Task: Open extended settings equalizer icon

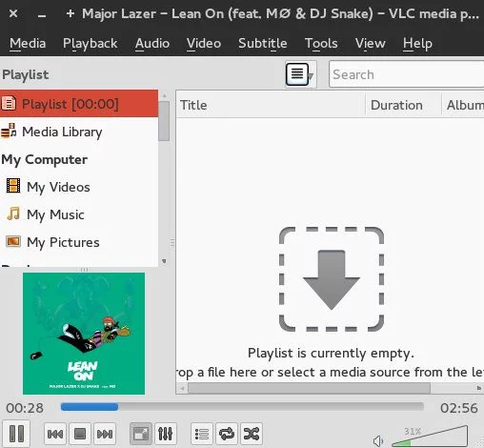Action: pyautogui.click(x=165, y=434)
